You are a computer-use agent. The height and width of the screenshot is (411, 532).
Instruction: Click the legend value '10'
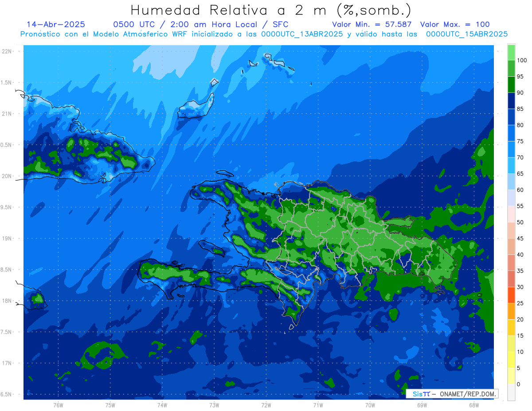point(520,352)
